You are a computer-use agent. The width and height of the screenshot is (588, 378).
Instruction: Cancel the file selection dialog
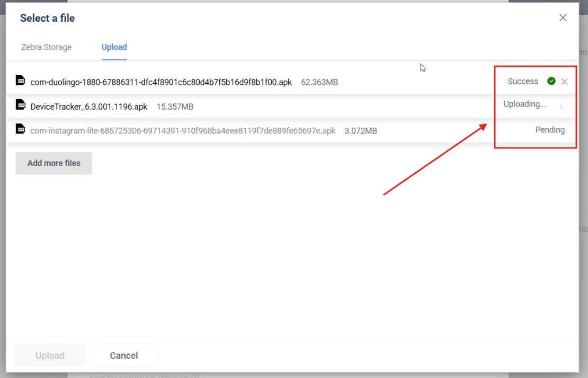[x=123, y=355]
